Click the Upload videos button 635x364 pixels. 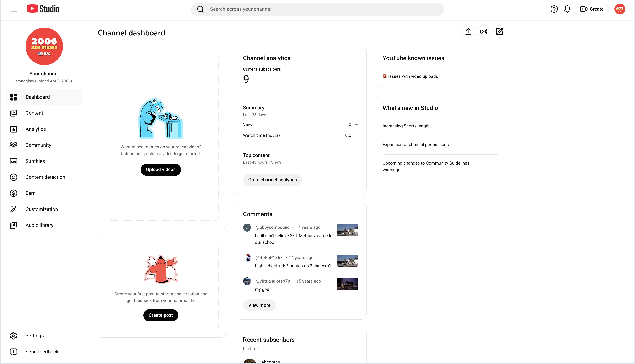(161, 170)
